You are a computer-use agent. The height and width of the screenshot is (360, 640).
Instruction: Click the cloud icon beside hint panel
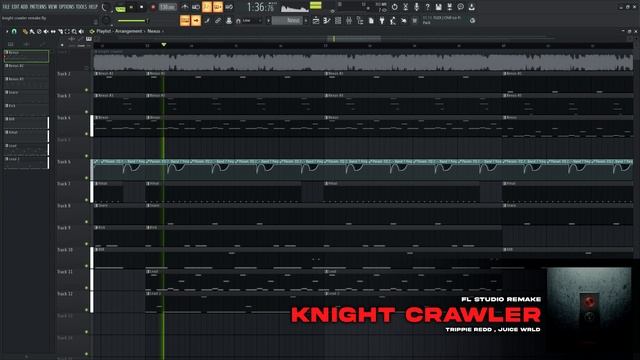(472, 20)
